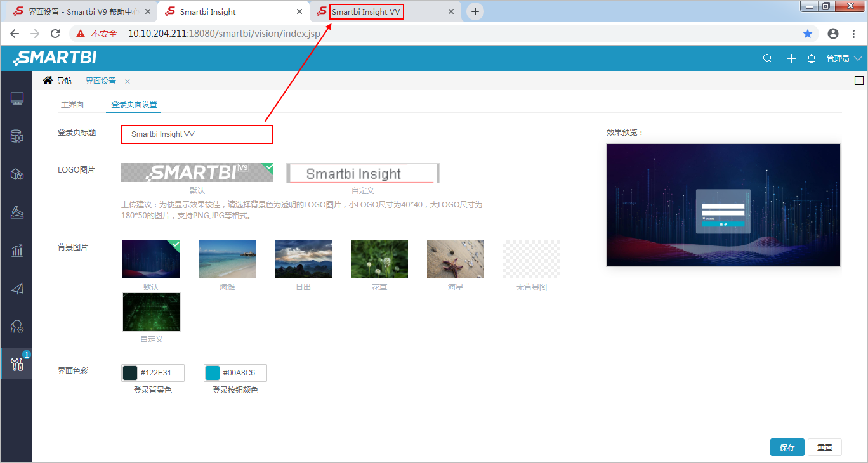Image resolution: width=868 pixels, height=463 pixels.
Task: Go back in browser
Action: [x=15, y=34]
